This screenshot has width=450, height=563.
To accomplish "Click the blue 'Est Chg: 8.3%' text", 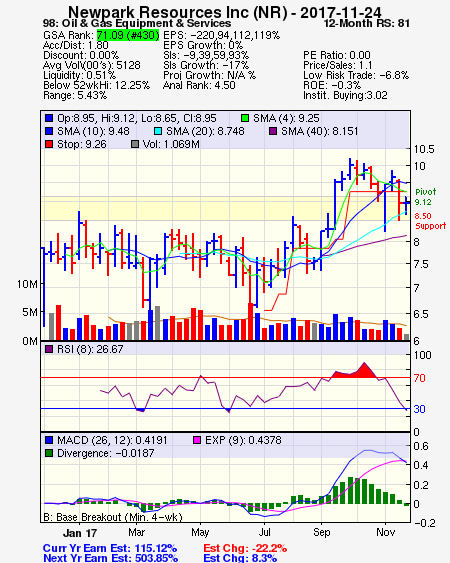I will (240, 558).
